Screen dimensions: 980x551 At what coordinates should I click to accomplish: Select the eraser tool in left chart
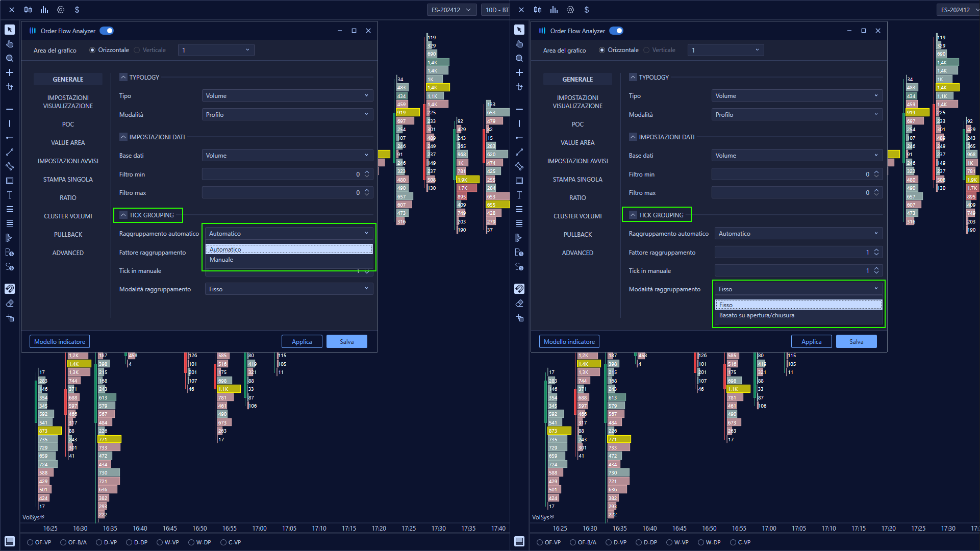(10, 303)
